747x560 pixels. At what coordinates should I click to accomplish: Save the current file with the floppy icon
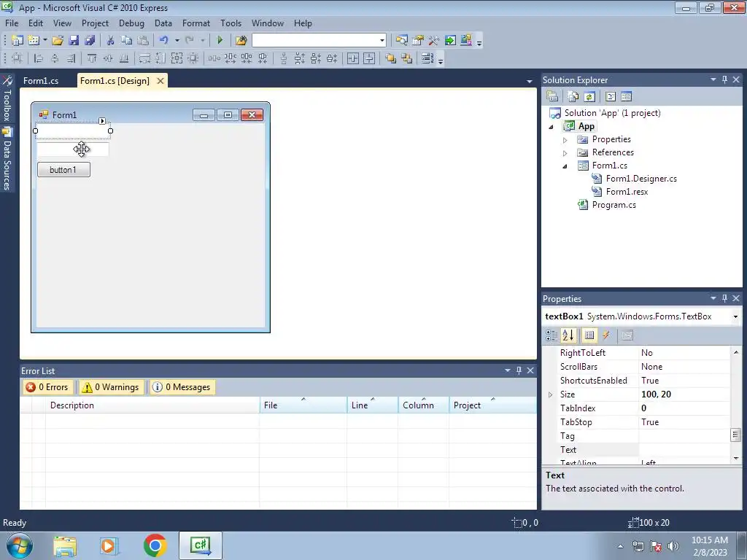[x=74, y=41]
